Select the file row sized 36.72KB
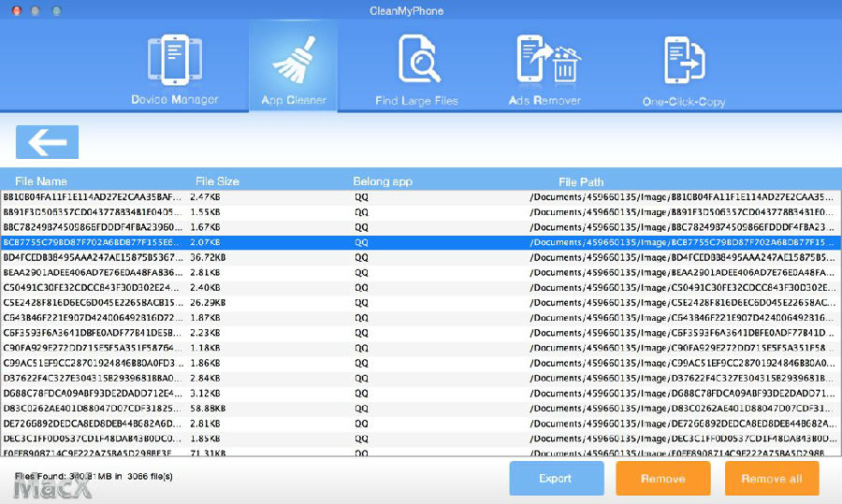This screenshot has height=504, width=842. [421, 257]
